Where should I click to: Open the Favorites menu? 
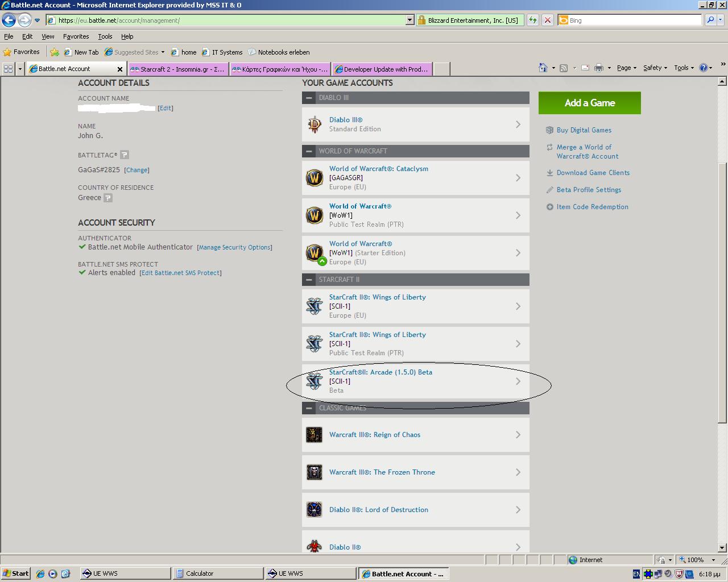tap(76, 36)
